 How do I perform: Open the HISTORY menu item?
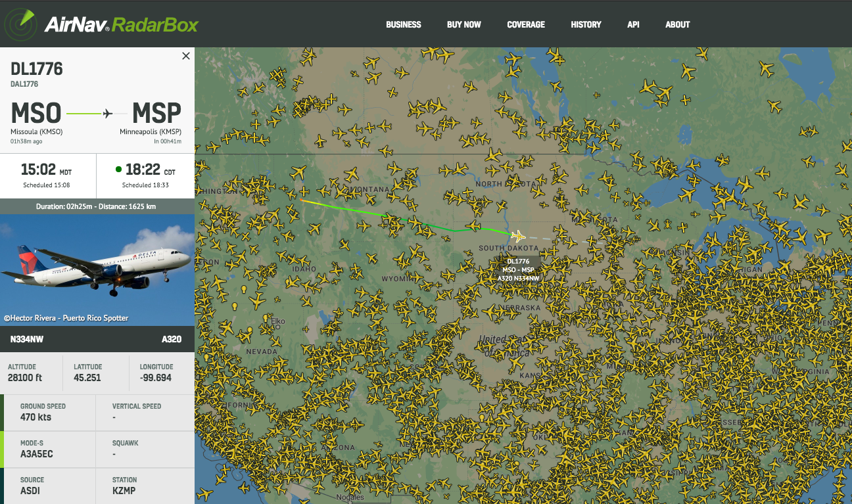pos(586,24)
